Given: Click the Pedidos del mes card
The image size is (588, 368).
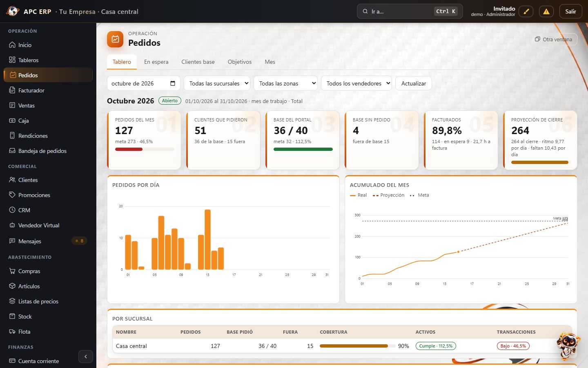Looking at the screenshot, I should [x=144, y=140].
